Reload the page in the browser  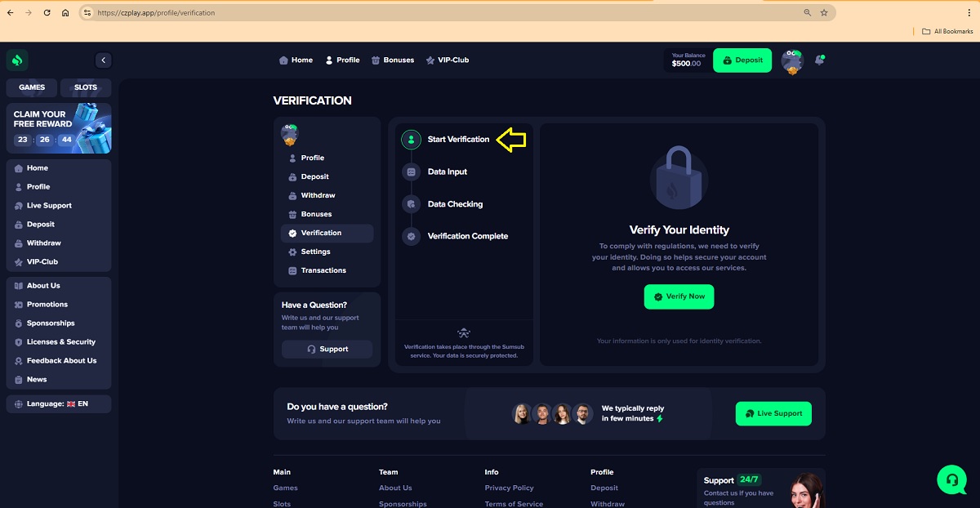pyautogui.click(x=47, y=13)
